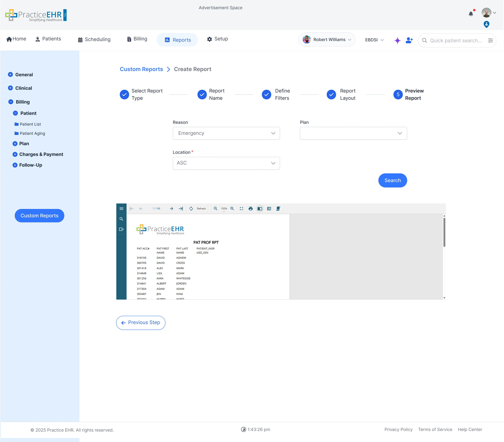
Task: Expand the Charges & Payment group
Action: click(15, 154)
